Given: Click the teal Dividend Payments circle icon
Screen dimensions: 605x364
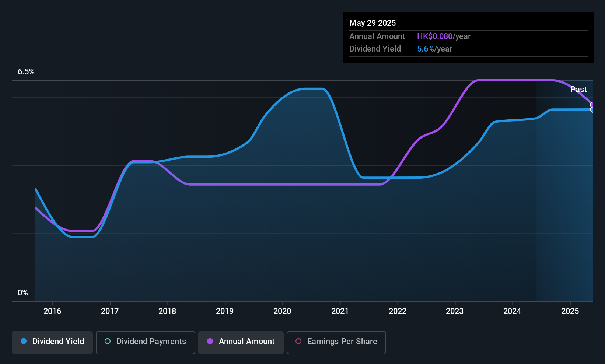Looking at the screenshot, I should [x=108, y=341].
